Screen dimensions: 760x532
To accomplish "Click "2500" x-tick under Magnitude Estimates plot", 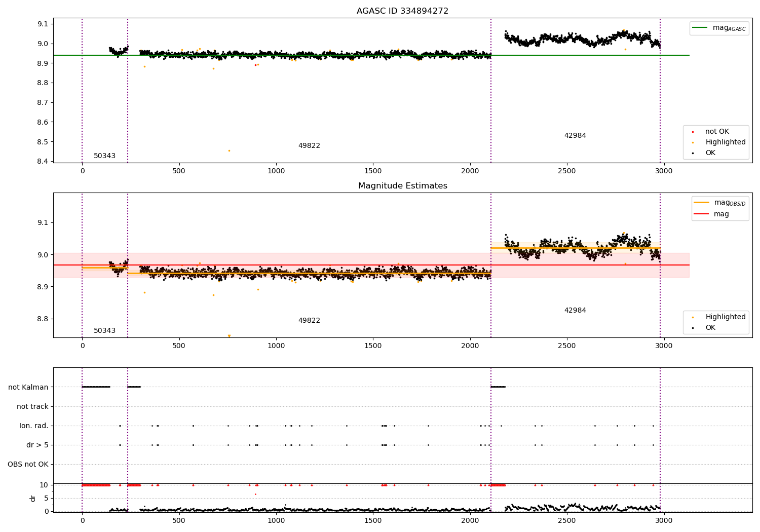I will point(567,346).
